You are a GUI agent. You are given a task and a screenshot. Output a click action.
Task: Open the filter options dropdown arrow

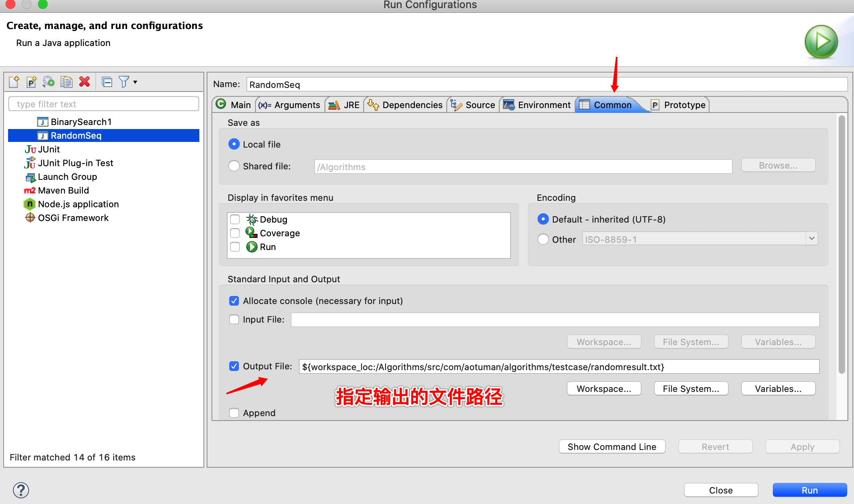click(135, 82)
